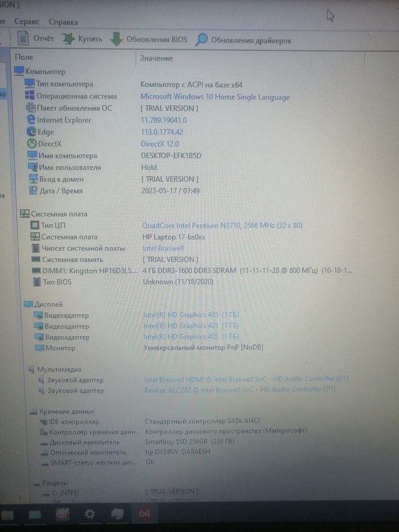Click the Мультимедиа section speaker icon
The width and height of the screenshot is (399, 532).
point(31,369)
